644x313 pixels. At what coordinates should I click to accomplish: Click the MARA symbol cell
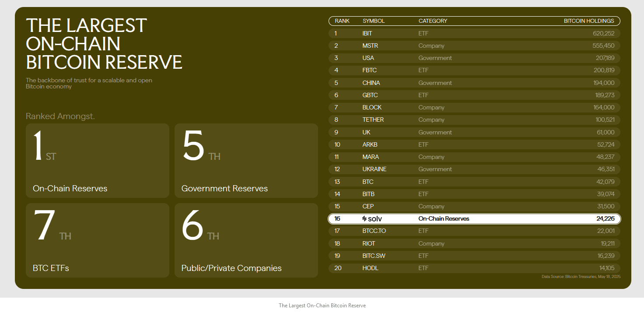371,157
